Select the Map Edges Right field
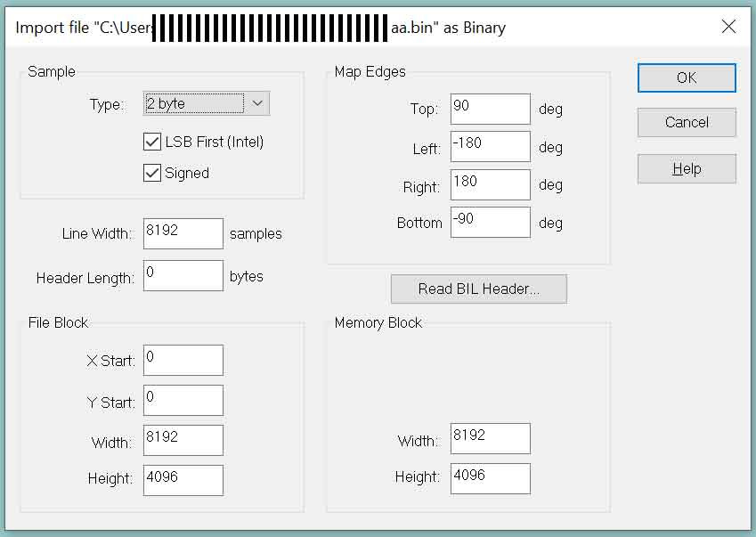Screen dimensions: 756x537 point(490,184)
